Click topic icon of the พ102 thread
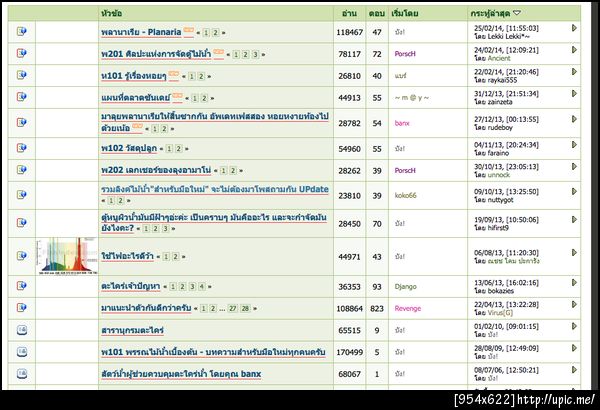Image resolution: width=600 pixels, height=410 pixels. pos(22,148)
